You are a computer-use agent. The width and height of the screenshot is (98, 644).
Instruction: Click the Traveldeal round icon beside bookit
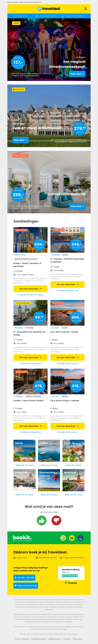[x=63, y=538]
